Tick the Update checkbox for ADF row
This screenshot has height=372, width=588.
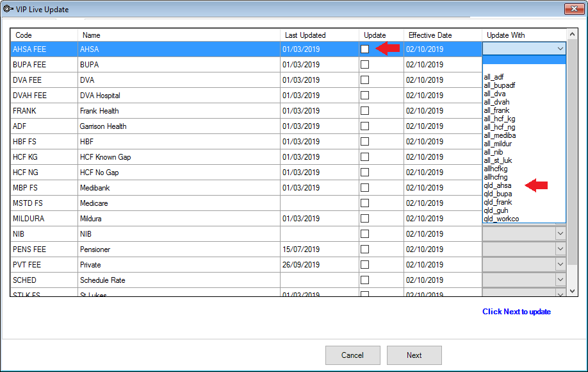pyautogui.click(x=364, y=126)
